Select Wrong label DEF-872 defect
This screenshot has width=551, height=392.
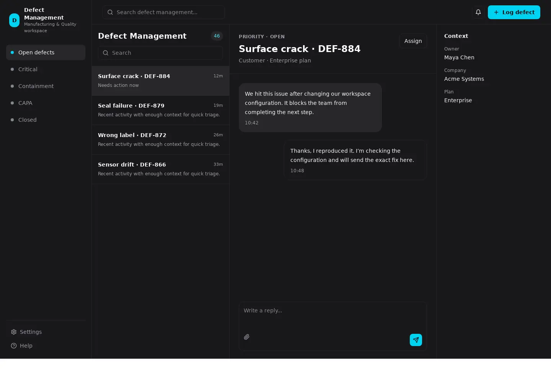pyautogui.click(x=160, y=140)
